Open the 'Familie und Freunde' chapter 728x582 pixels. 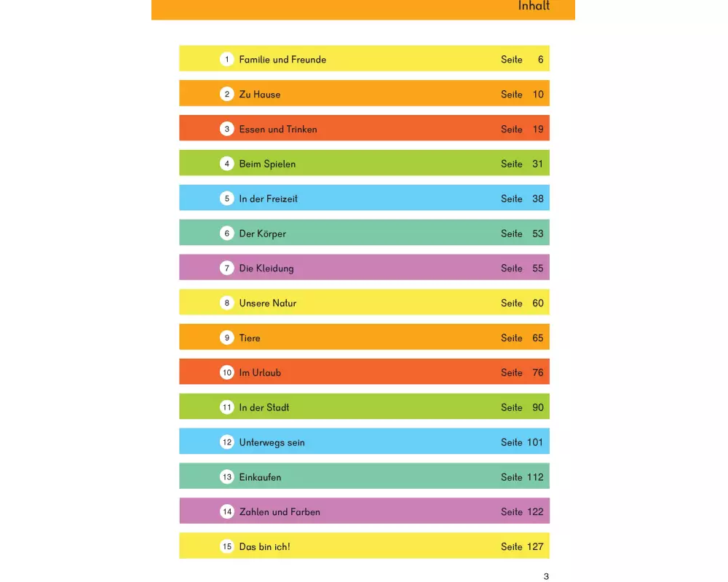282,60
